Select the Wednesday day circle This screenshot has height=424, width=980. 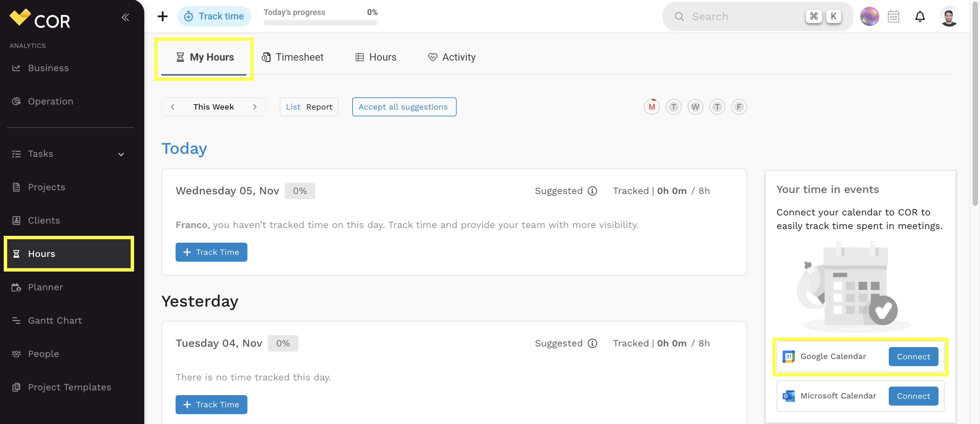tap(695, 107)
